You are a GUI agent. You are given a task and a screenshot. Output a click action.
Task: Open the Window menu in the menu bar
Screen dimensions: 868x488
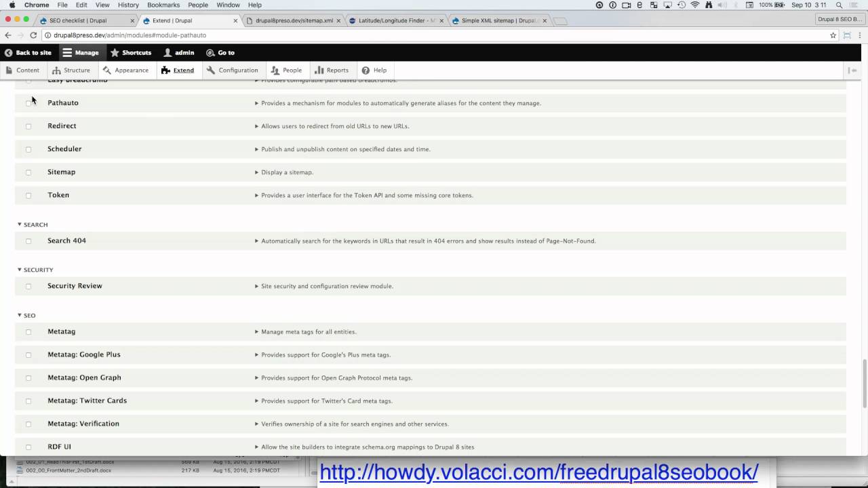coord(228,5)
